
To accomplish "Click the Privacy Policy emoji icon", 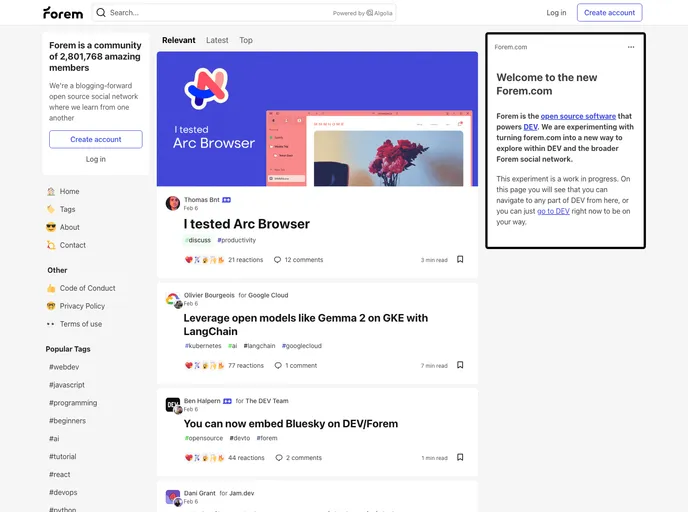I will [x=51, y=306].
